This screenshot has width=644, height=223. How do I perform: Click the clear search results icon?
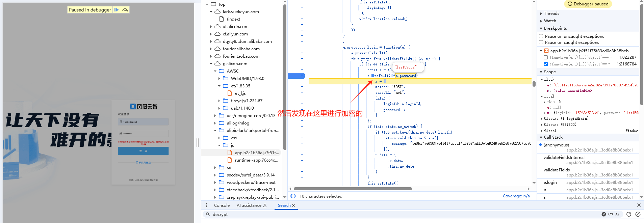[x=638, y=214]
